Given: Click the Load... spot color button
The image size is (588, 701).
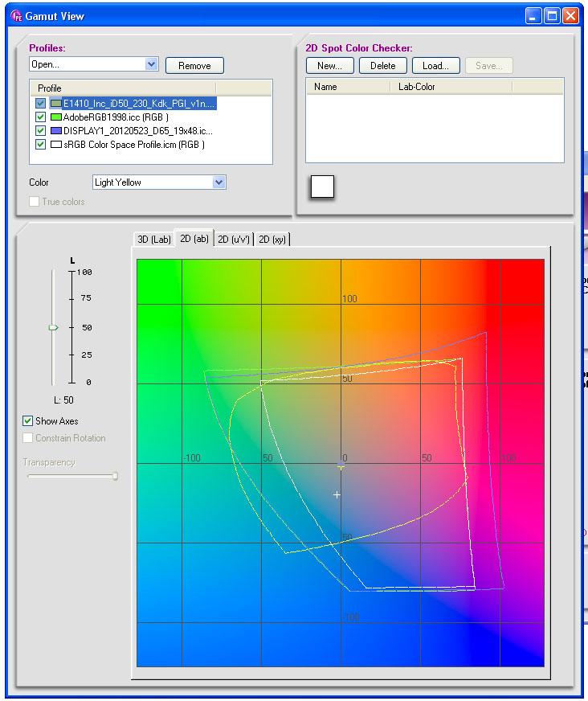Looking at the screenshot, I should [435, 66].
